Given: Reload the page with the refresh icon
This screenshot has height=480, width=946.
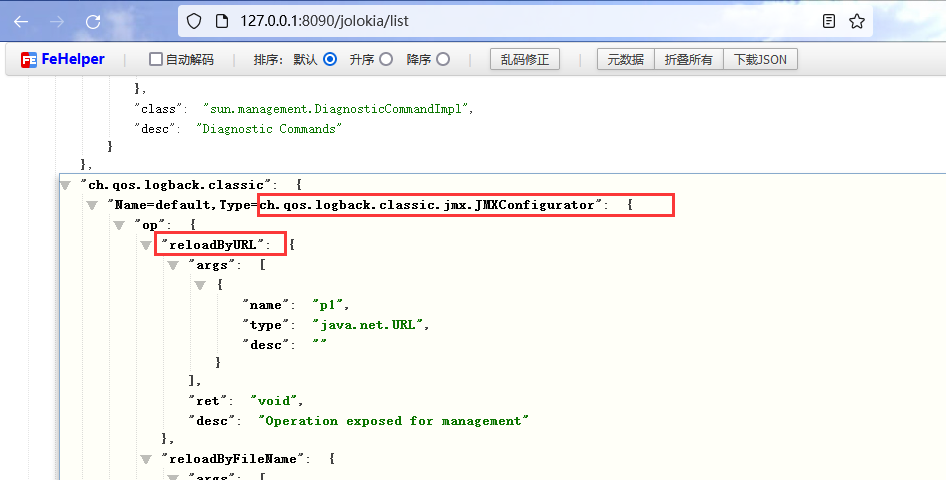Looking at the screenshot, I should point(93,22).
